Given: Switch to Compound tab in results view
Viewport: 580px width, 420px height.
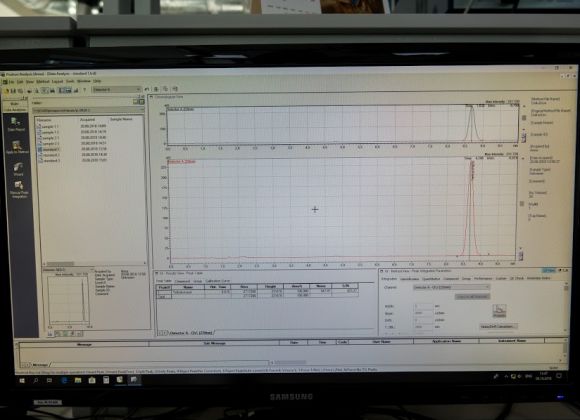Looking at the screenshot, I should [182, 281].
